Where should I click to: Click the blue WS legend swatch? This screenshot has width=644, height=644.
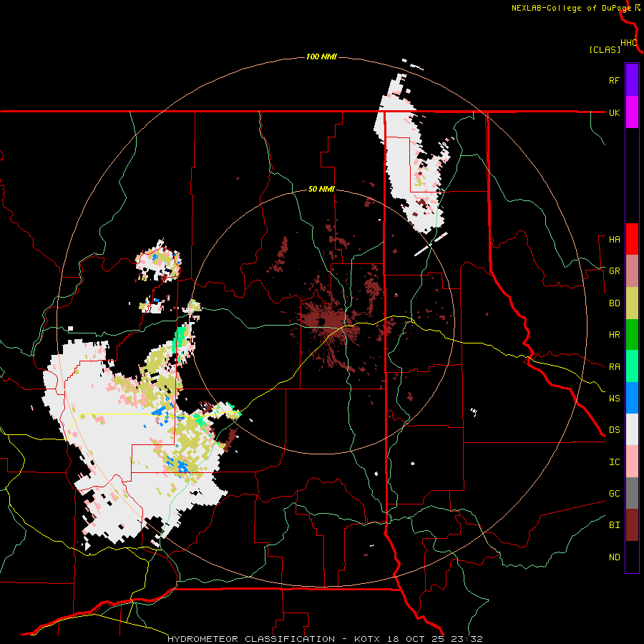(632, 398)
